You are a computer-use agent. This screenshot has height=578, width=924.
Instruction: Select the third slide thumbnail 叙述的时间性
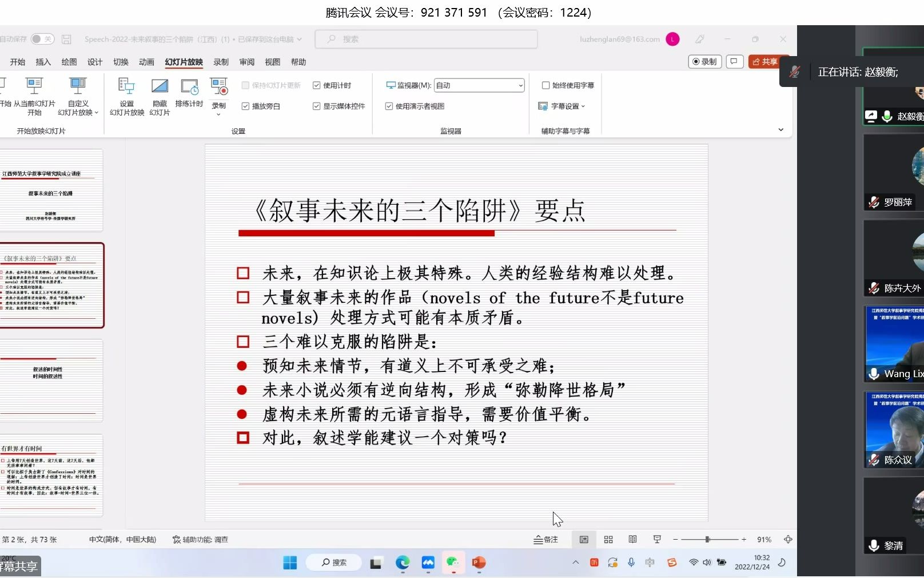(51, 381)
